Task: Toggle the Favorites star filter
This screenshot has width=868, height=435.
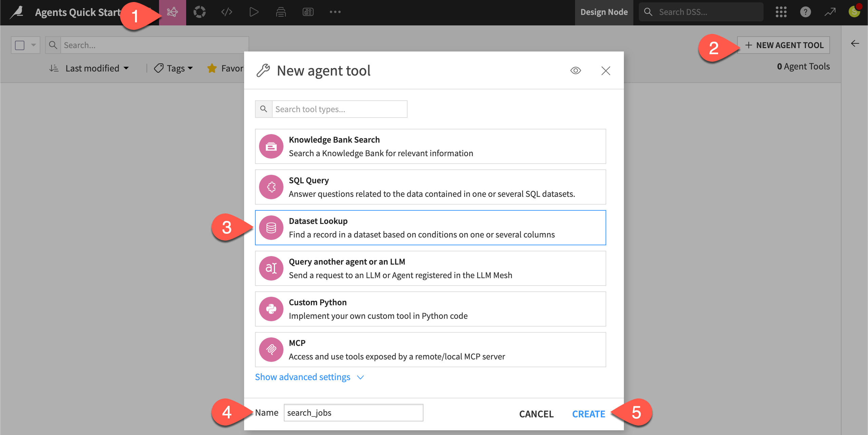Action: [x=212, y=68]
